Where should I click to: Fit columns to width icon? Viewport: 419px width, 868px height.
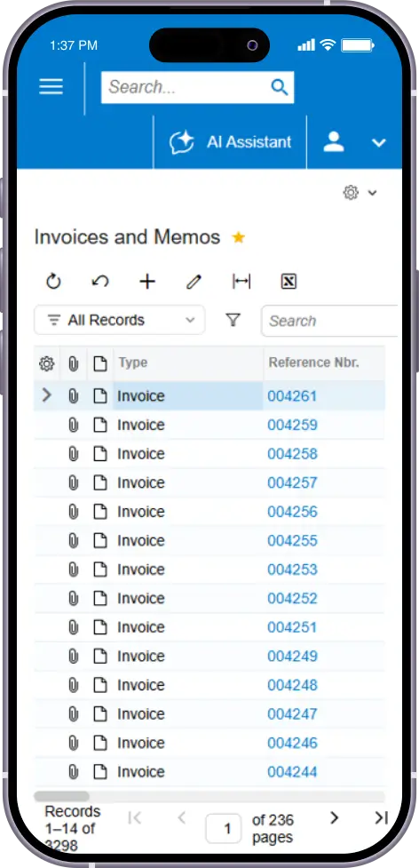(241, 282)
